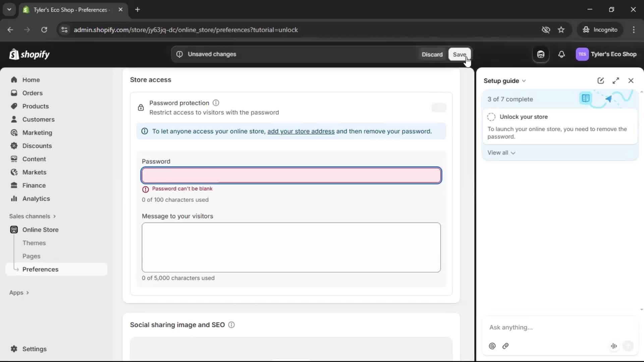Expand the Setup guide panel to fullscreen
This screenshot has width=644, height=362.
pos(616,81)
